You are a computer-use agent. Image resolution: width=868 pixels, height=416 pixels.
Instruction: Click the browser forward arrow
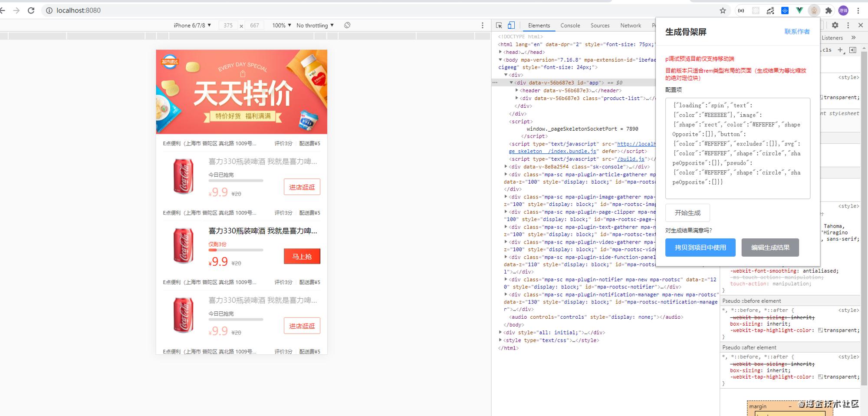click(x=16, y=10)
